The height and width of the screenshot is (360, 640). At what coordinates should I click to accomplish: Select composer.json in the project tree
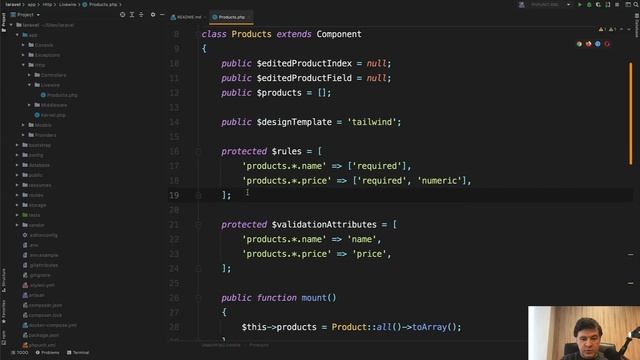pos(42,305)
